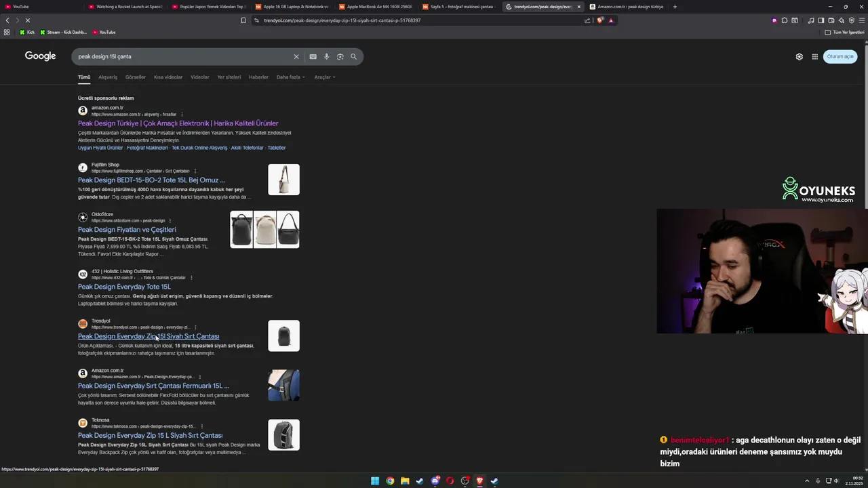Click the browser address bar URL
The height and width of the screenshot is (488, 868).
[342, 20]
